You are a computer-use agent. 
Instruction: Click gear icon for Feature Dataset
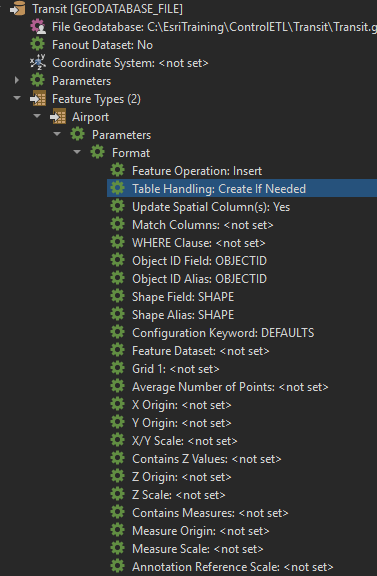point(118,351)
